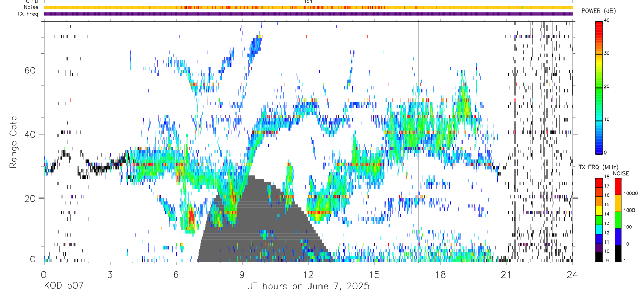
Task: Click the TX FRQ color bar legend
Action: 599,220
